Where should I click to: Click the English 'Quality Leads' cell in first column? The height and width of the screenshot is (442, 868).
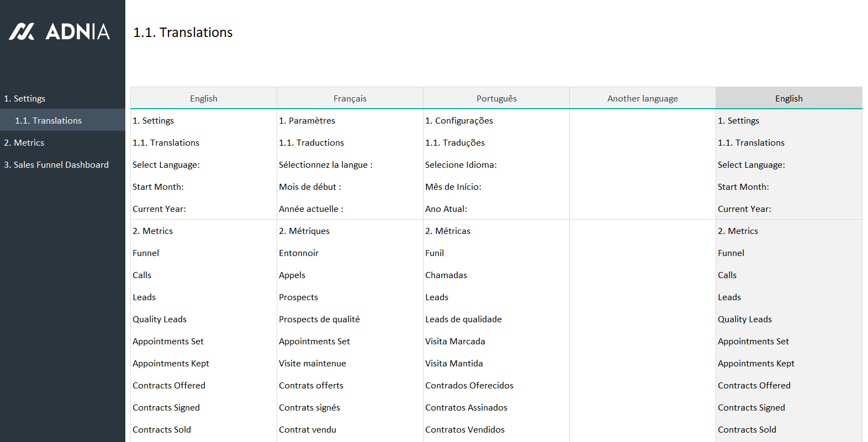click(x=160, y=319)
